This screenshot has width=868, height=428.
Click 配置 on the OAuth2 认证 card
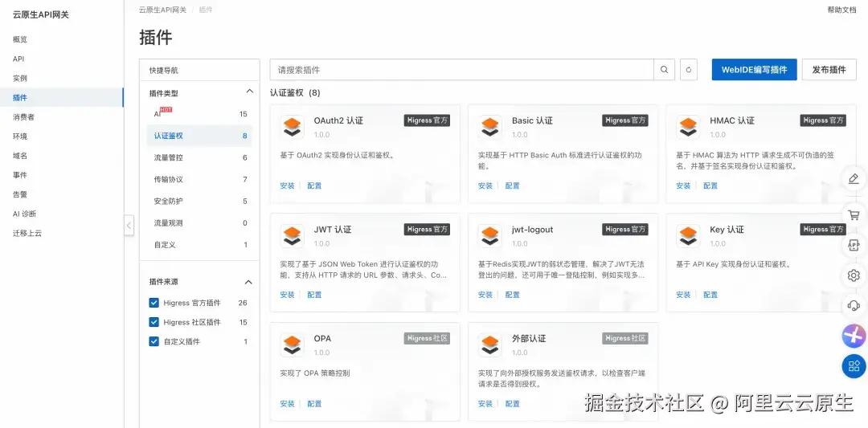click(x=314, y=185)
